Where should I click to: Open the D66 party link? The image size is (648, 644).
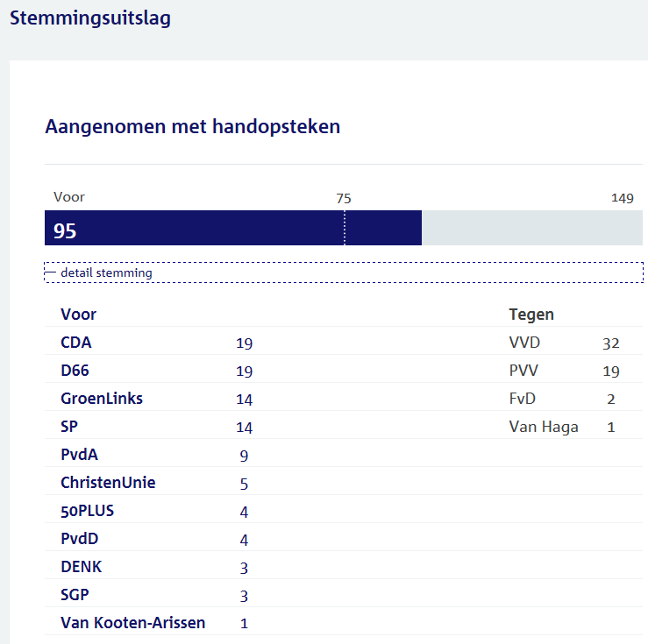click(75, 371)
